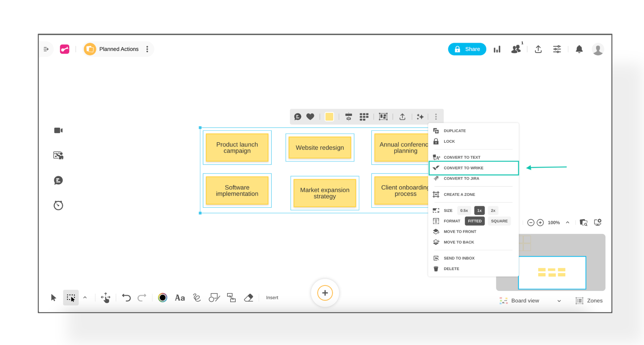This screenshot has width=644, height=345.
Task: Expand the zoom level chevron
Action: tap(567, 222)
